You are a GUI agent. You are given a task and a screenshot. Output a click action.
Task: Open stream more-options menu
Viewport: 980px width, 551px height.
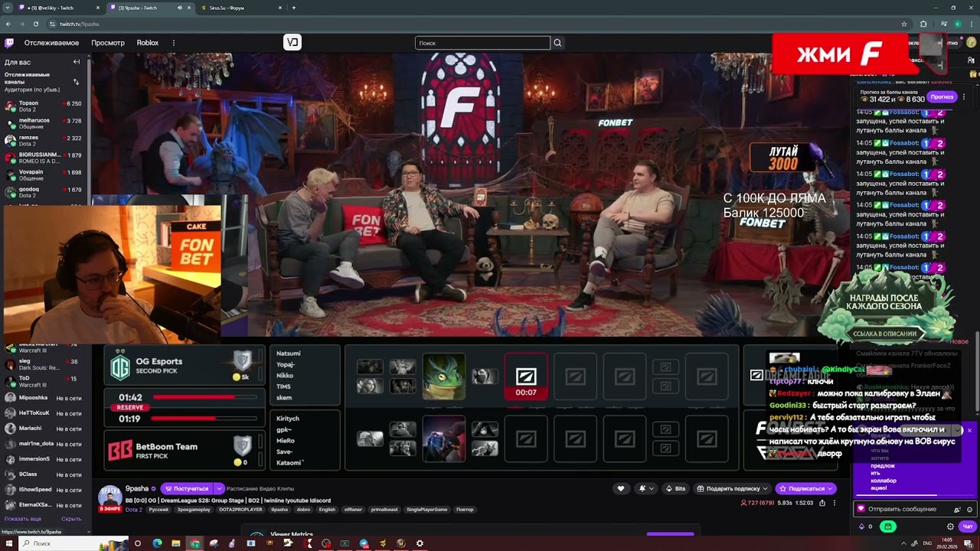click(x=834, y=503)
